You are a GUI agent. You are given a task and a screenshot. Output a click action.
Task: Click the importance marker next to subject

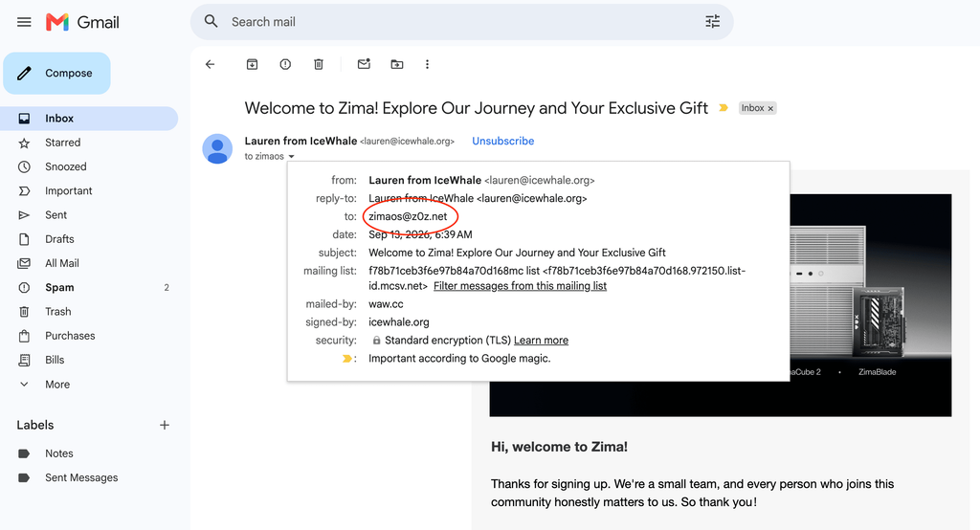point(724,108)
